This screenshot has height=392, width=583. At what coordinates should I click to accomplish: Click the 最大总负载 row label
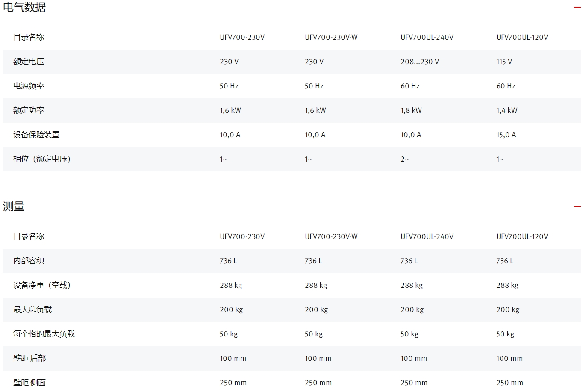pos(32,309)
